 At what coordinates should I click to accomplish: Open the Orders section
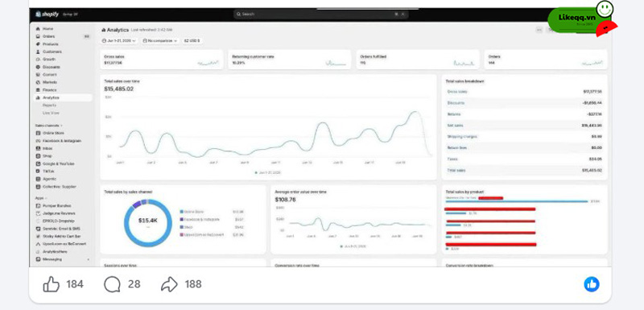(48, 36)
